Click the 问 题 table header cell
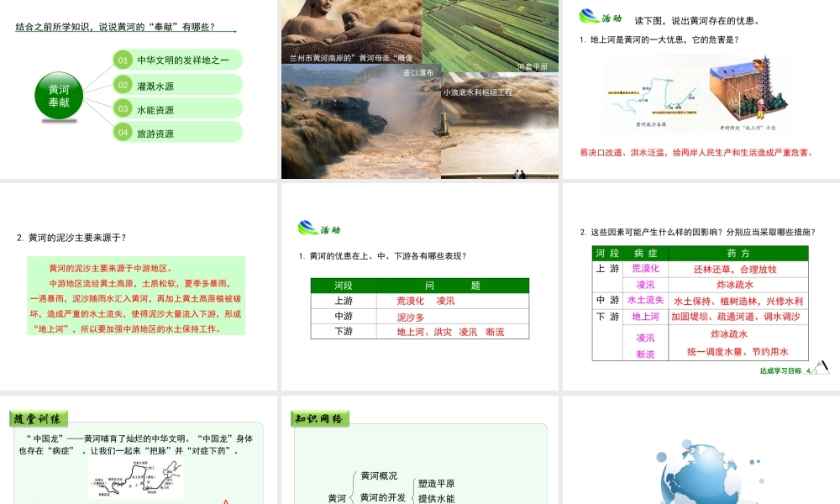The width and height of the screenshot is (840, 504). pyautogui.click(x=453, y=286)
